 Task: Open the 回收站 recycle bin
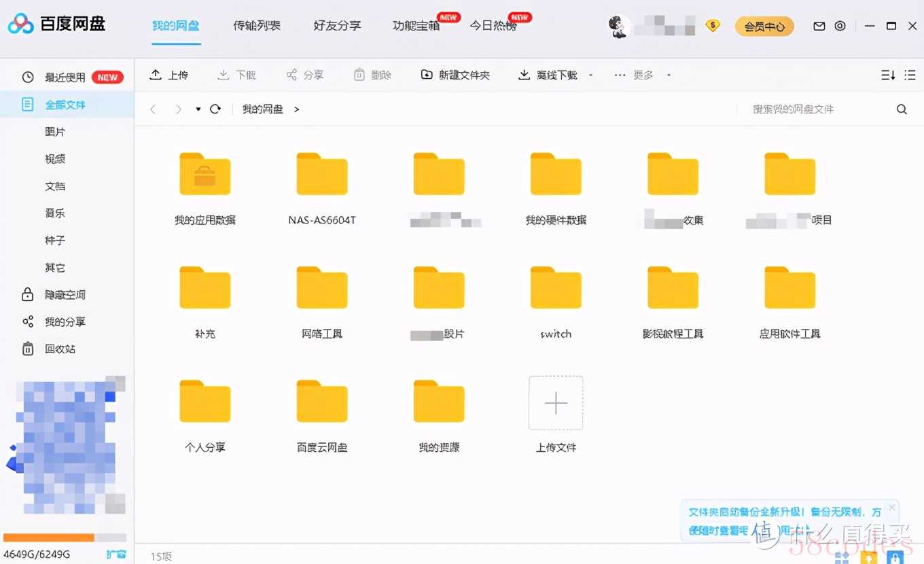click(x=49, y=349)
